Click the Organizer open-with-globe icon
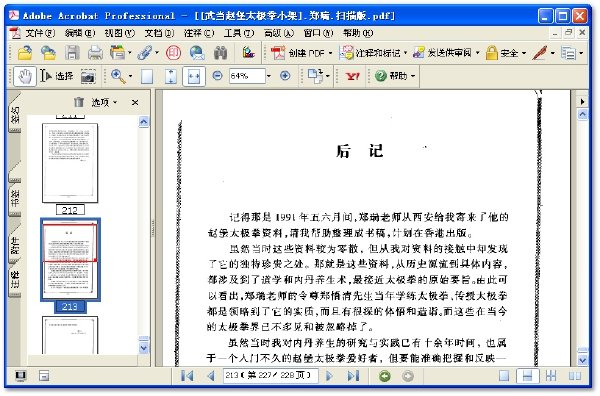 point(48,52)
